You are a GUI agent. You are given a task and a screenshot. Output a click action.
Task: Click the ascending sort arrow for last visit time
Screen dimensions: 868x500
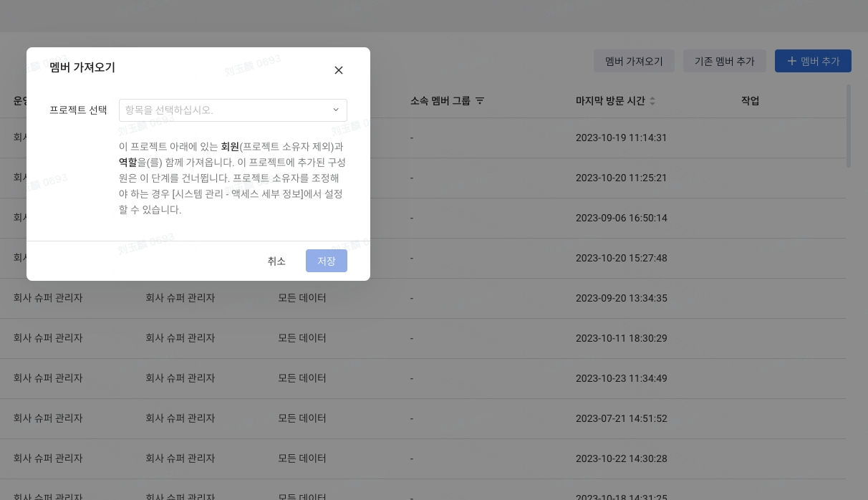click(653, 98)
